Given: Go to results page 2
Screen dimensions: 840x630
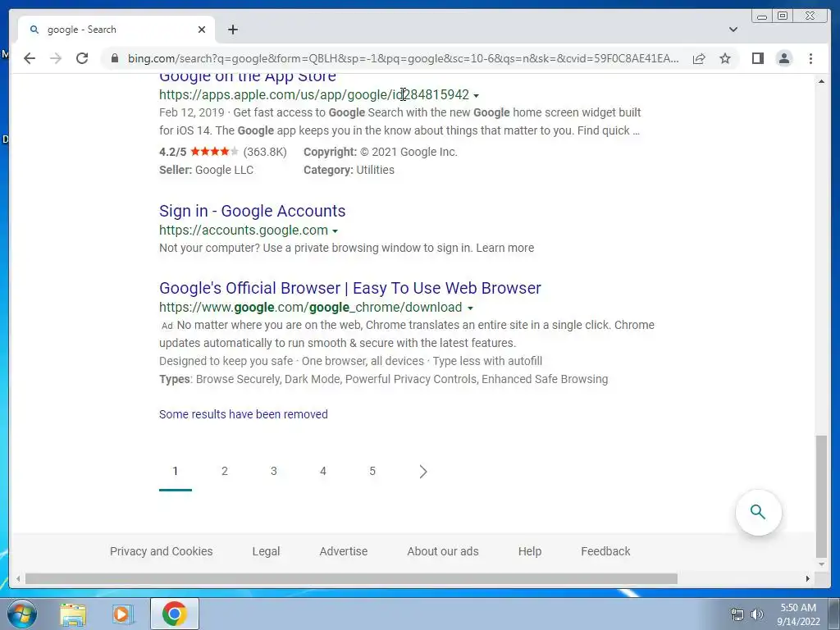Looking at the screenshot, I should 225,471.
